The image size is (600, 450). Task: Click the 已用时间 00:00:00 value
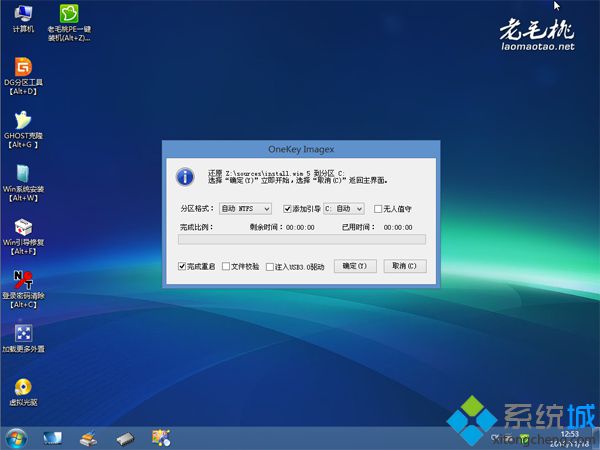click(398, 228)
